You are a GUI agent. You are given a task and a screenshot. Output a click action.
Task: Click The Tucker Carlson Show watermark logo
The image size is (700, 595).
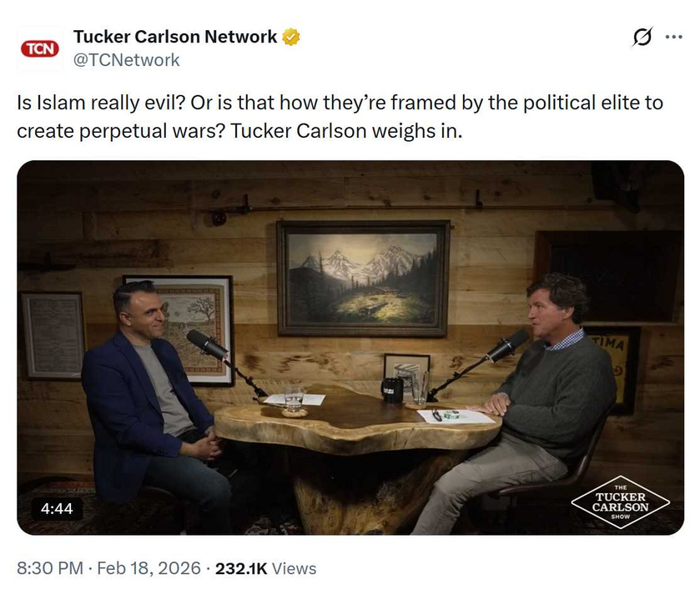click(620, 502)
